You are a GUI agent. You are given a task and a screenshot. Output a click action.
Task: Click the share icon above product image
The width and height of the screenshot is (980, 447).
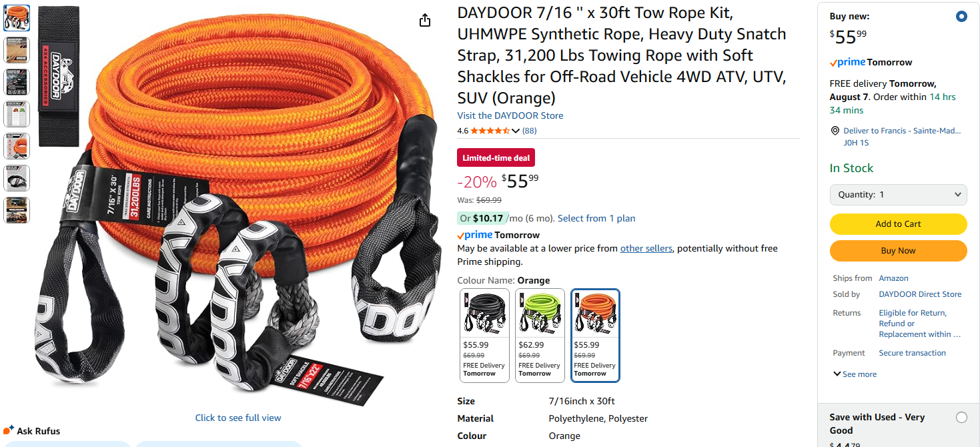click(x=425, y=21)
